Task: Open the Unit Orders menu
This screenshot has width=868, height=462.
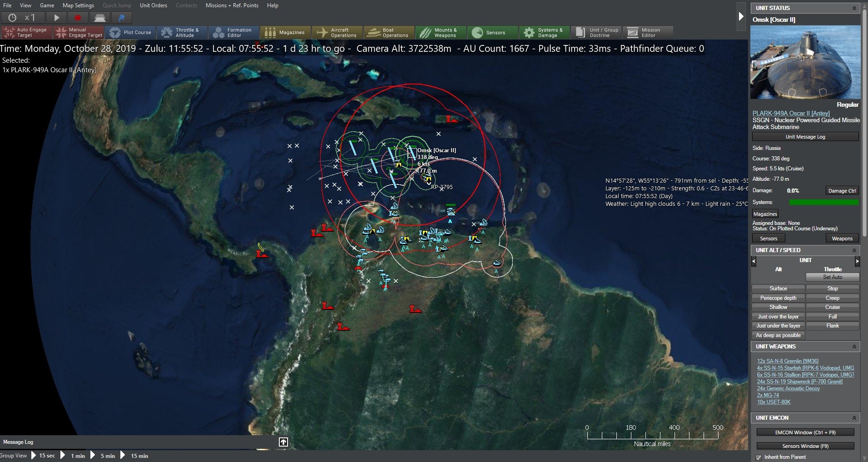Action: tap(154, 5)
